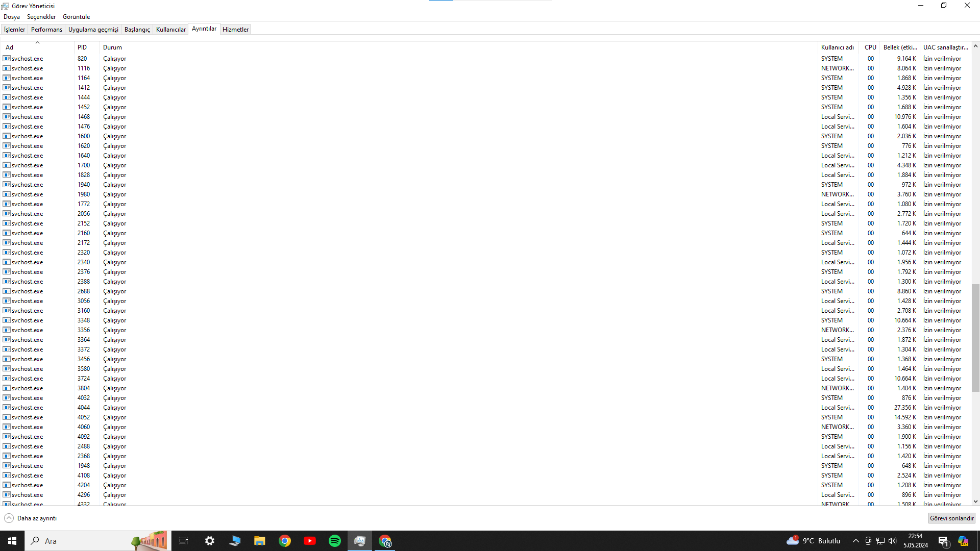This screenshot has width=980, height=551.
Task: Collapse with Daha az ayrıntı chevron
Action: point(9,518)
